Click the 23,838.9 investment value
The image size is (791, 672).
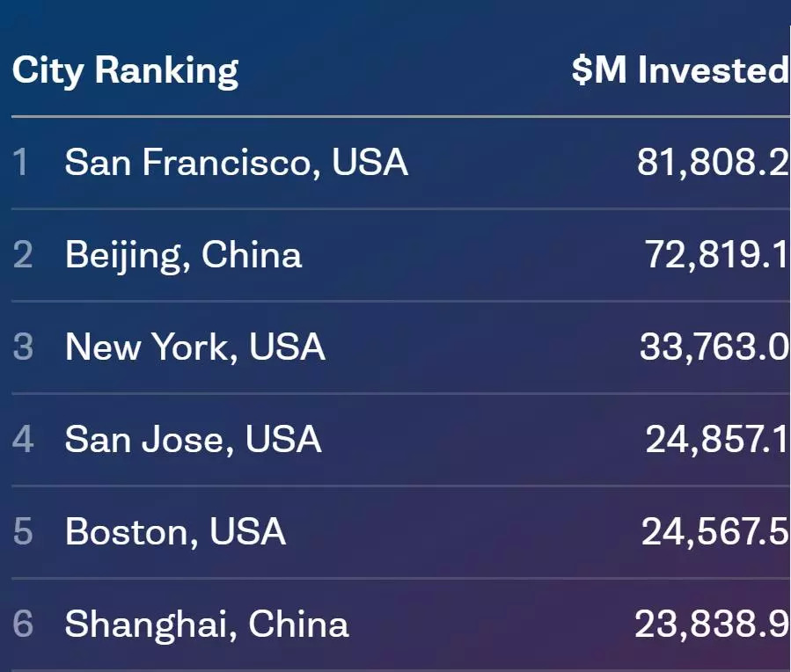[x=712, y=625]
